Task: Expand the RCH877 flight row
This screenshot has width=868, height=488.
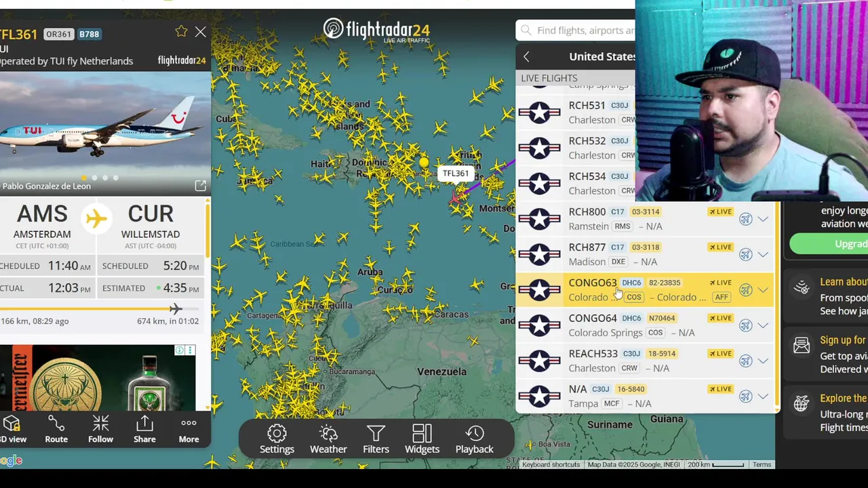Action: pyautogui.click(x=763, y=254)
